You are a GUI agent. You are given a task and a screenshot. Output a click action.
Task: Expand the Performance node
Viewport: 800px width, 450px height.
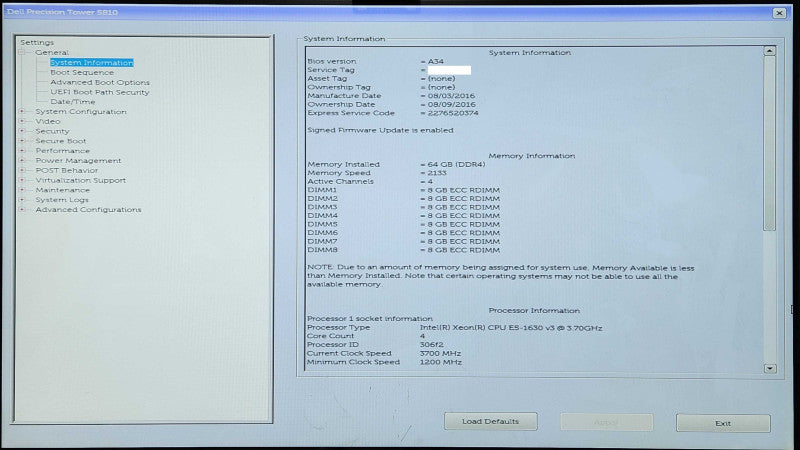[x=22, y=151]
